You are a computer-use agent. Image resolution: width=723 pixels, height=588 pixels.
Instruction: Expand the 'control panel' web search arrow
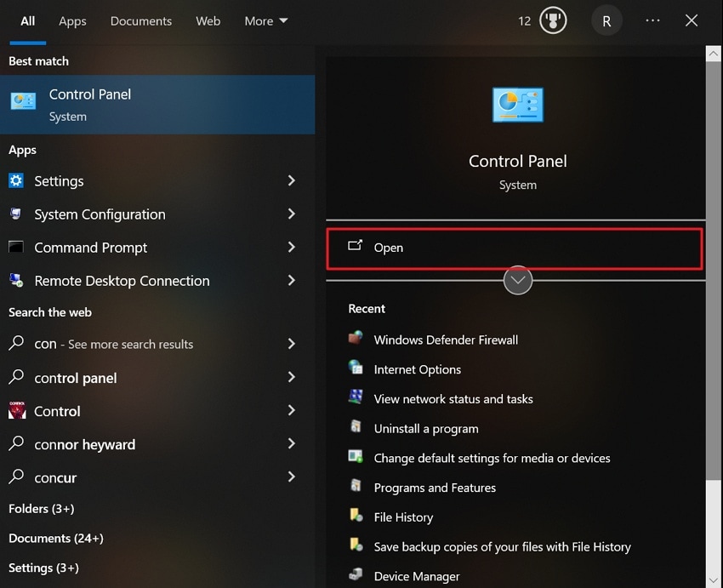click(292, 377)
